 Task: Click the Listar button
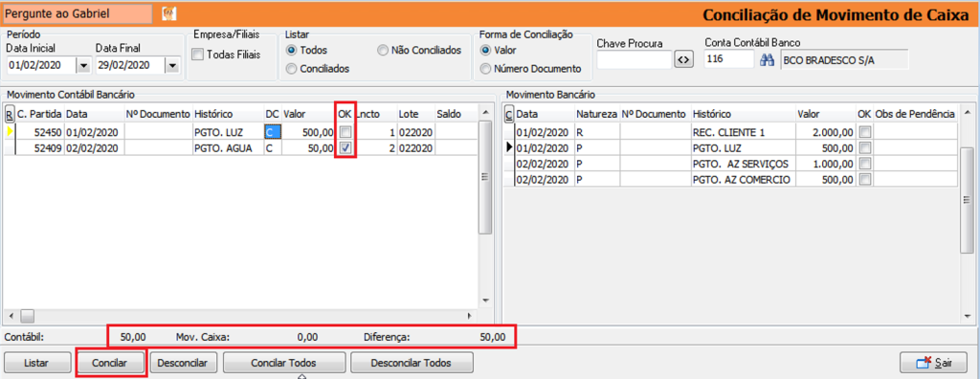(x=37, y=363)
